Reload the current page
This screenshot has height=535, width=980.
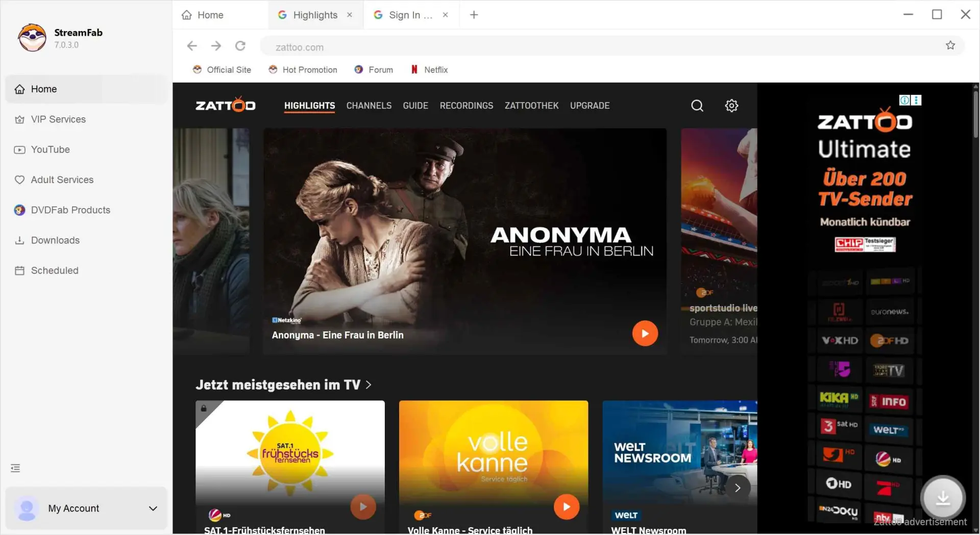(x=240, y=46)
